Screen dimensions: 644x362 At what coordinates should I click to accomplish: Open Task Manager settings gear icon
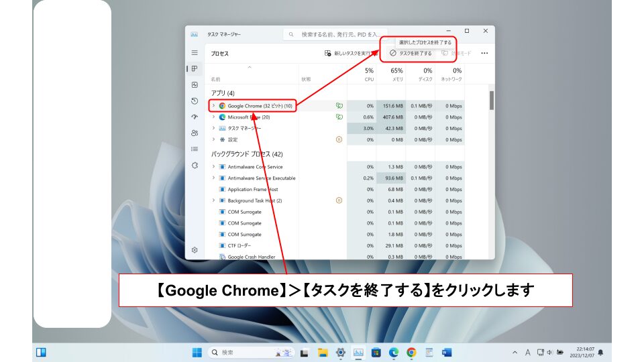[x=195, y=249]
